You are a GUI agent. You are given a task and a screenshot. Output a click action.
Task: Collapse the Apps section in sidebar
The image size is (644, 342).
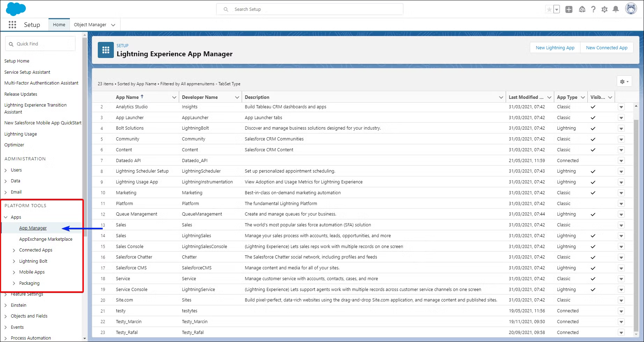point(6,217)
